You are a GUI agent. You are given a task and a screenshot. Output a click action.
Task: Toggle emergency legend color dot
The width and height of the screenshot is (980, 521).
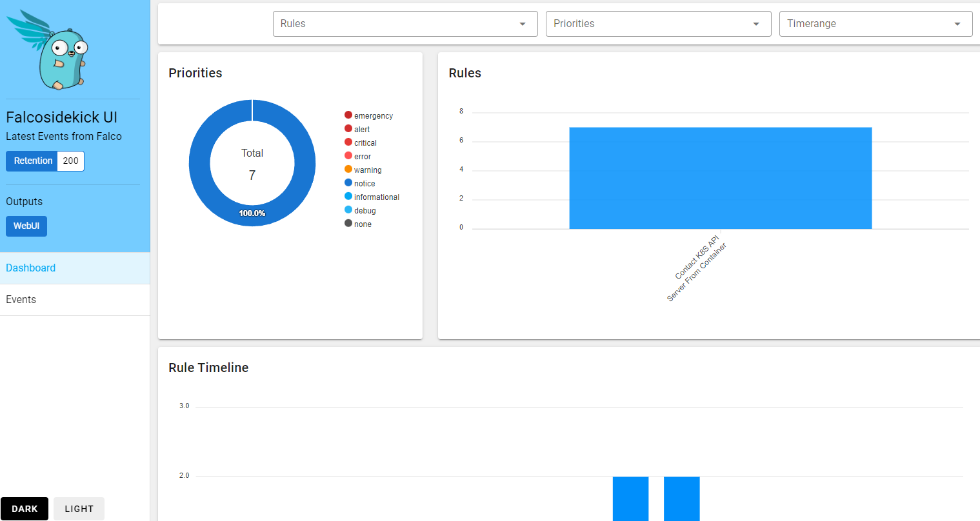(x=348, y=115)
